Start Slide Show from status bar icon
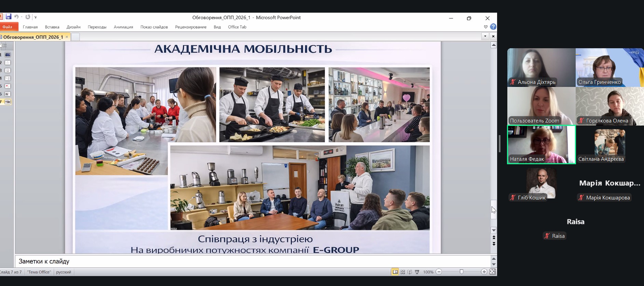The height and width of the screenshot is (286, 644). point(417,272)
